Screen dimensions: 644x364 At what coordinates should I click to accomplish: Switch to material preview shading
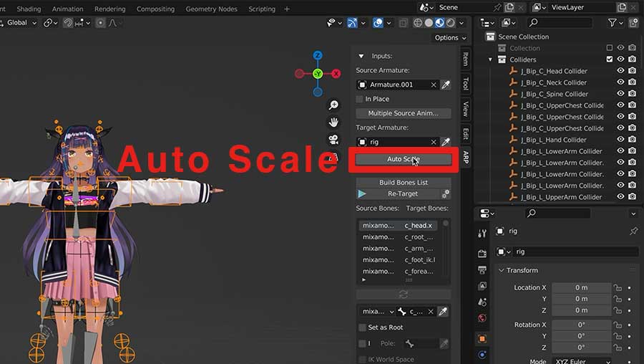click(x=439, y=23)
